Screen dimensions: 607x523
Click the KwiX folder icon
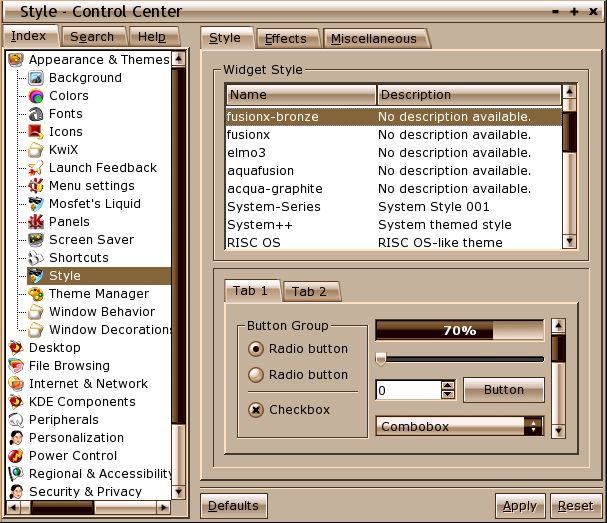click(36, 150)
